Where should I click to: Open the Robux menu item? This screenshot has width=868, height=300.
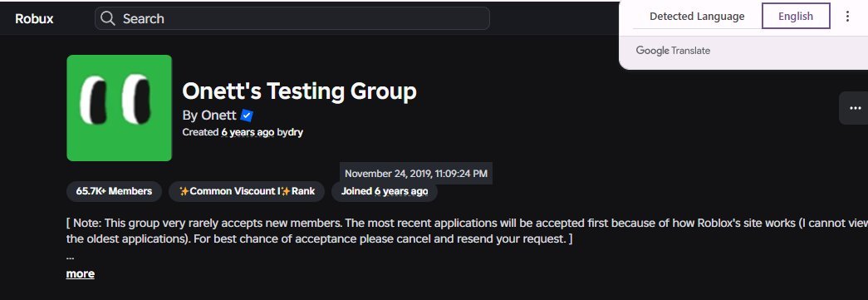(x=34, y=19)
